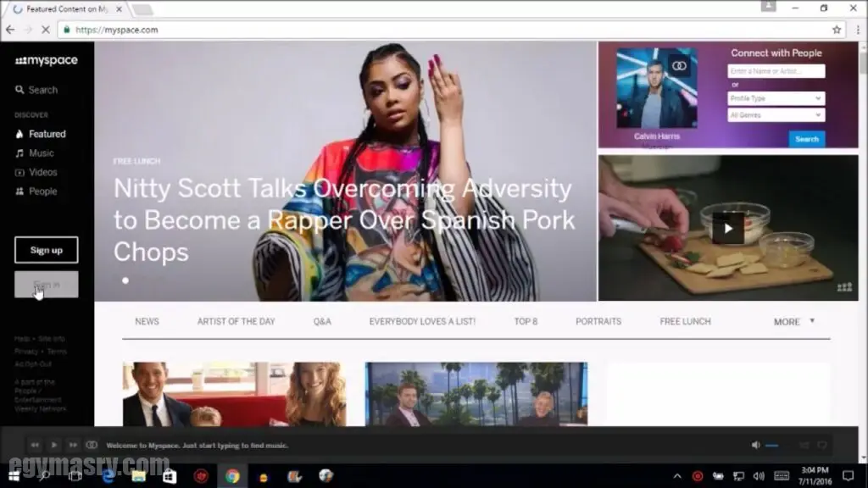Click the Myspace logo in sidebar
Viewport: 868px width, 488px height.
click(x=46, y=61)
